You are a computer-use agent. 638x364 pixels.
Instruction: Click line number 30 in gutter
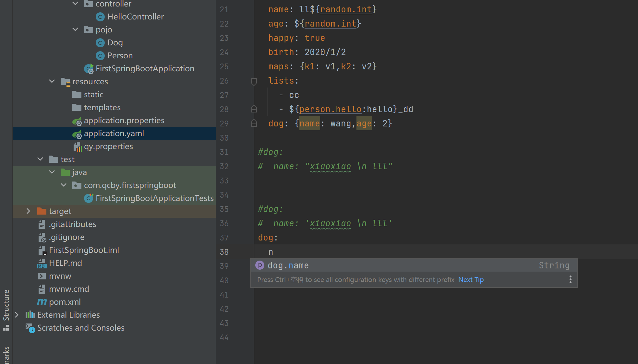(224, 138)
